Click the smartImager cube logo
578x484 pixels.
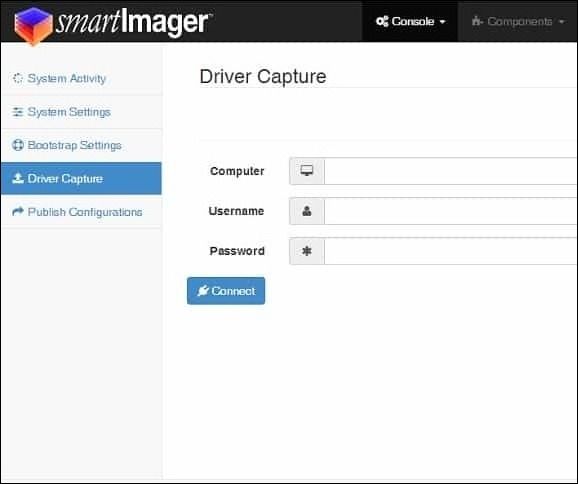point(33,26)
